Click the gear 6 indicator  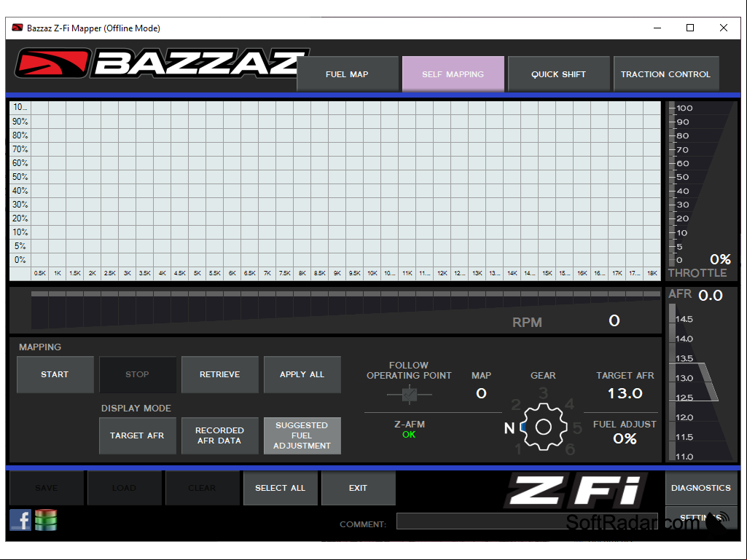coord(570,449)
